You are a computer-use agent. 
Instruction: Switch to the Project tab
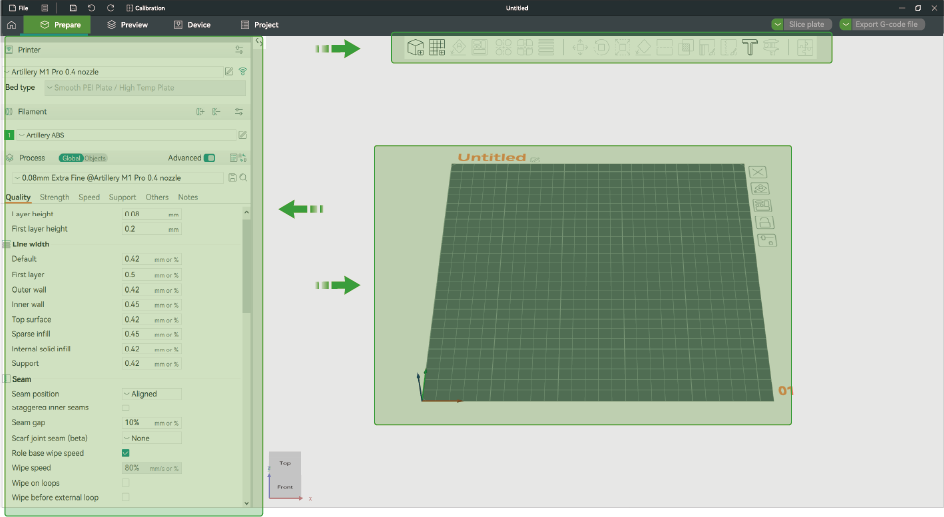coord(259,25)
